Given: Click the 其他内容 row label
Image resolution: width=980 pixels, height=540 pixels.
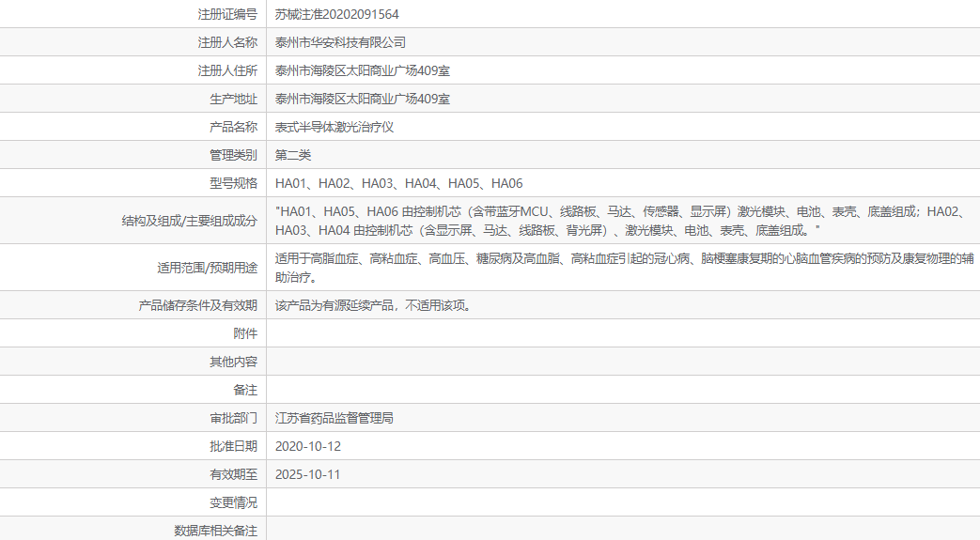Looking at the screenshot, I should tap(233, 362).
